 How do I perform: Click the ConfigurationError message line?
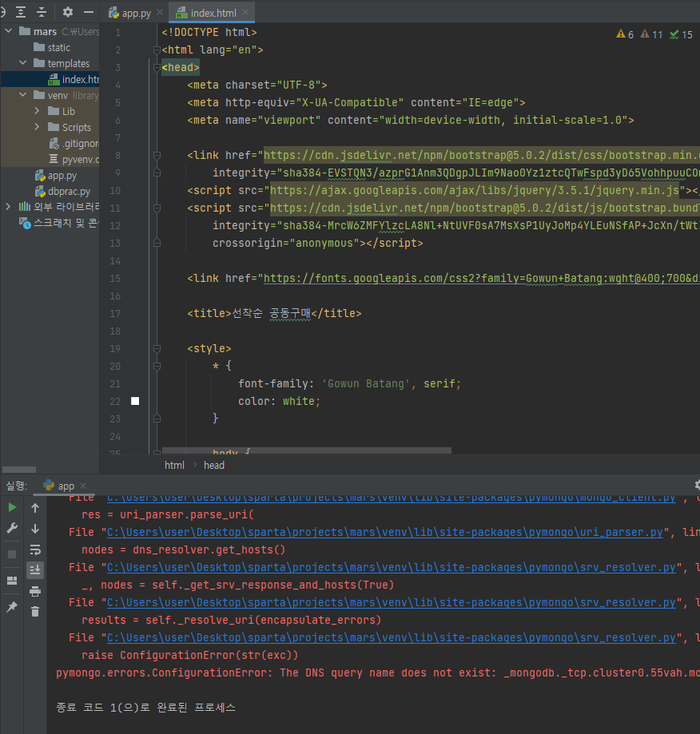click(x=378, y=673)
